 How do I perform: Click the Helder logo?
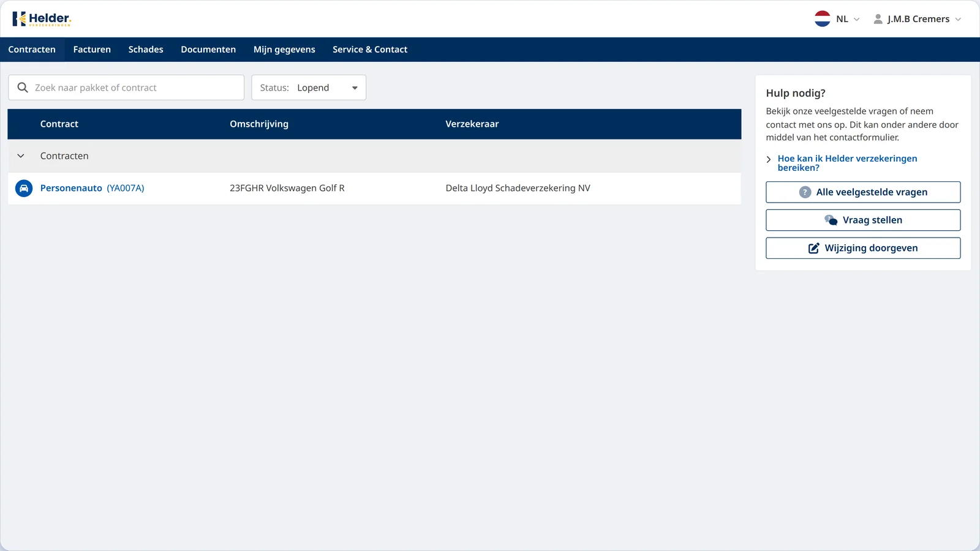[42, 19]
